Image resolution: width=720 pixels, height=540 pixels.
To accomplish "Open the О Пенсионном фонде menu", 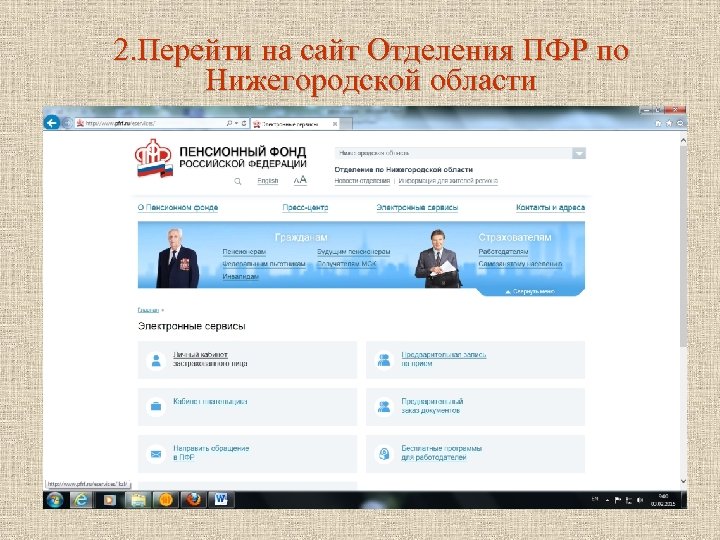I will tap(178, 208).
